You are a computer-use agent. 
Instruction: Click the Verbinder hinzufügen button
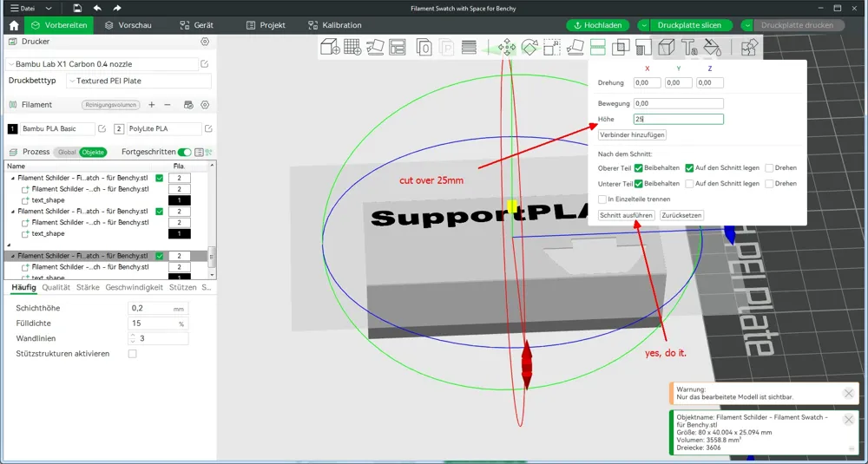click(x=632, y=135)
